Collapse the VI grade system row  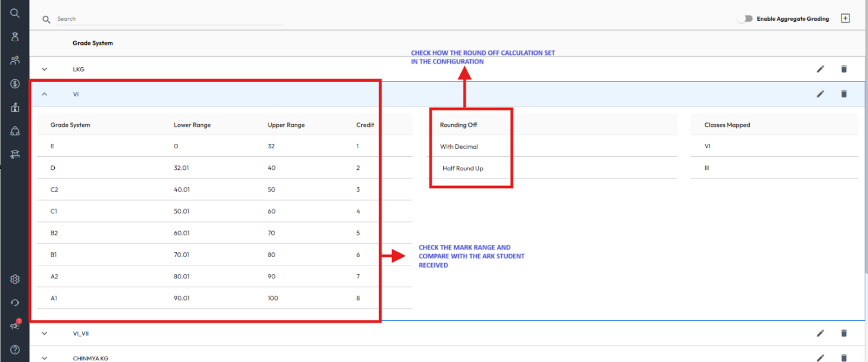pyautogui.click(x=44, y=94)
